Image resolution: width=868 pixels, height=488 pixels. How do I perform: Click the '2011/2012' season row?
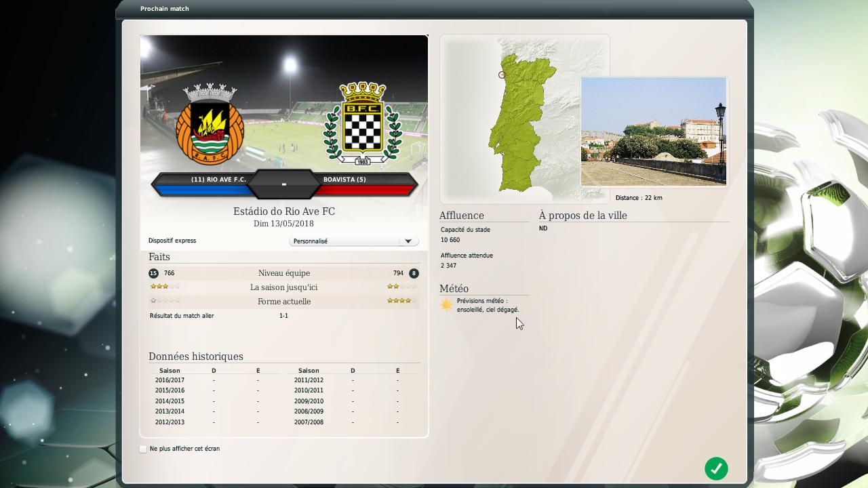click(353, 380)
